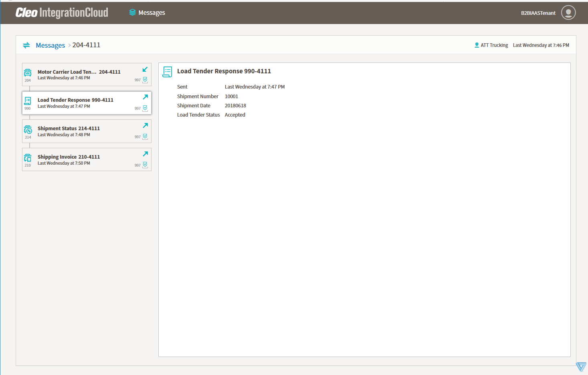Open the message flow icon beside the breadcrumb

tap(26, 45)
